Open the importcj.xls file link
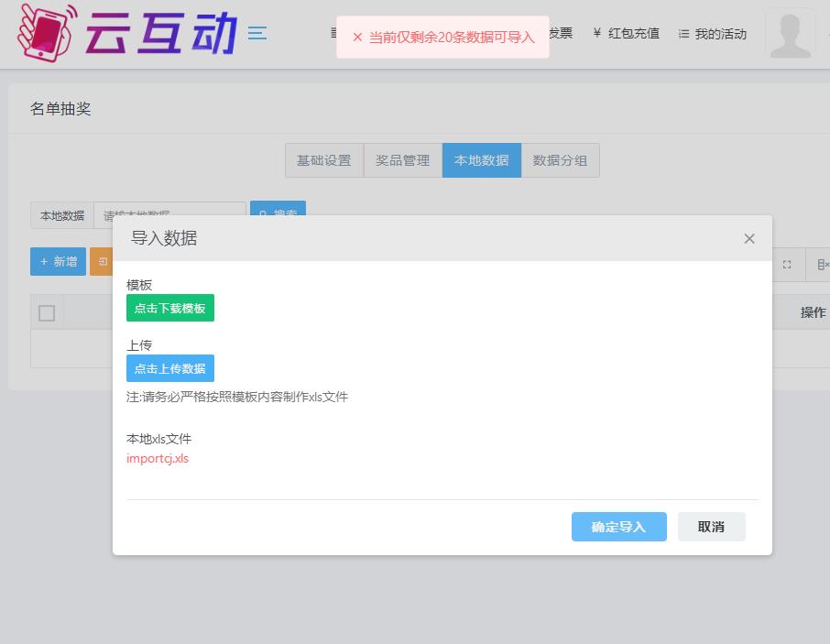 pos(158,459)
